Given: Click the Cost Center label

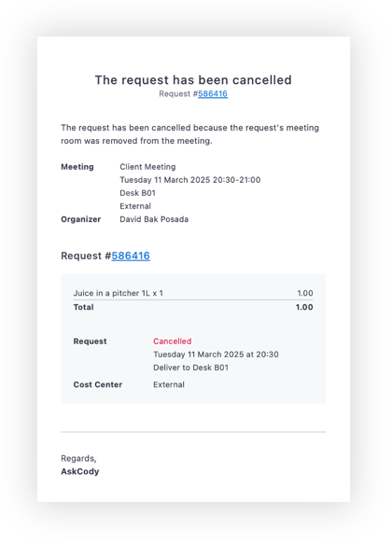Looking at the screenshot, I should [x=98, y=384].
